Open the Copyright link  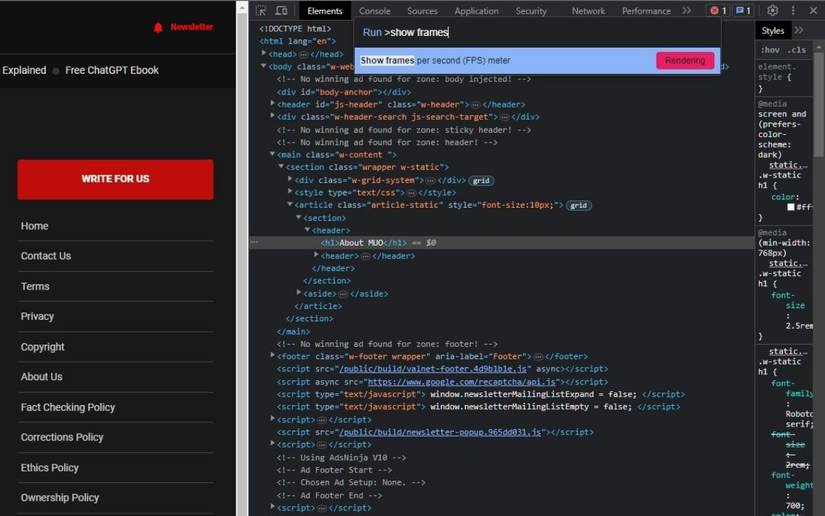tap(43, 347)
